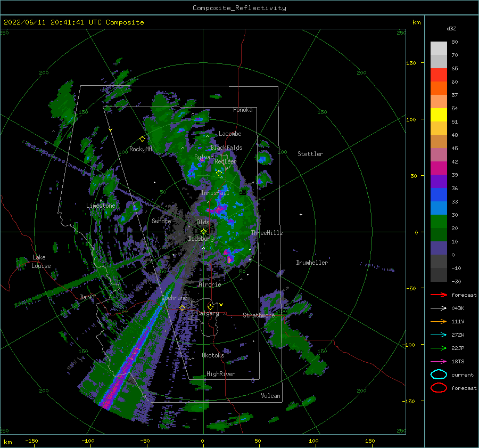Click the HighRiver town label
479x448 pixels.
[221, 374]
